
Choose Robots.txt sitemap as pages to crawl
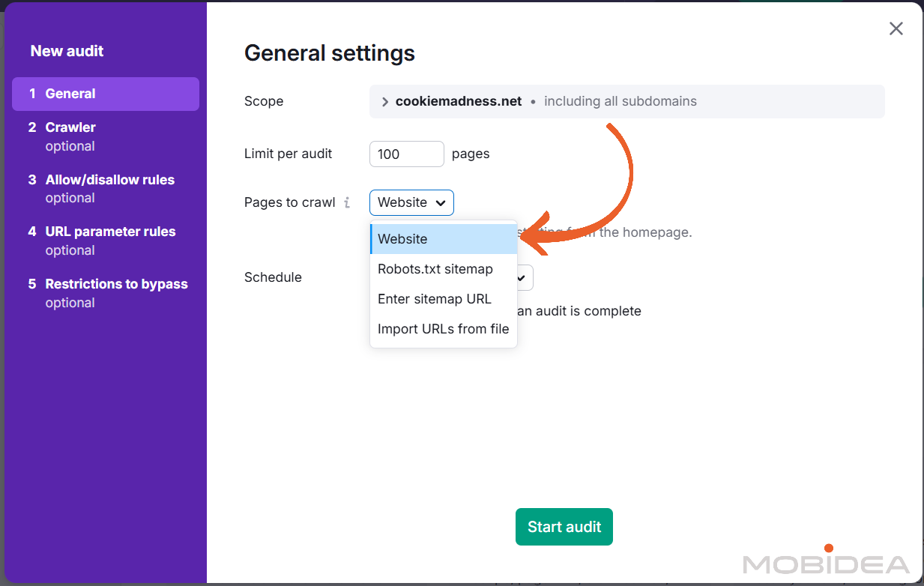[435, 268]
